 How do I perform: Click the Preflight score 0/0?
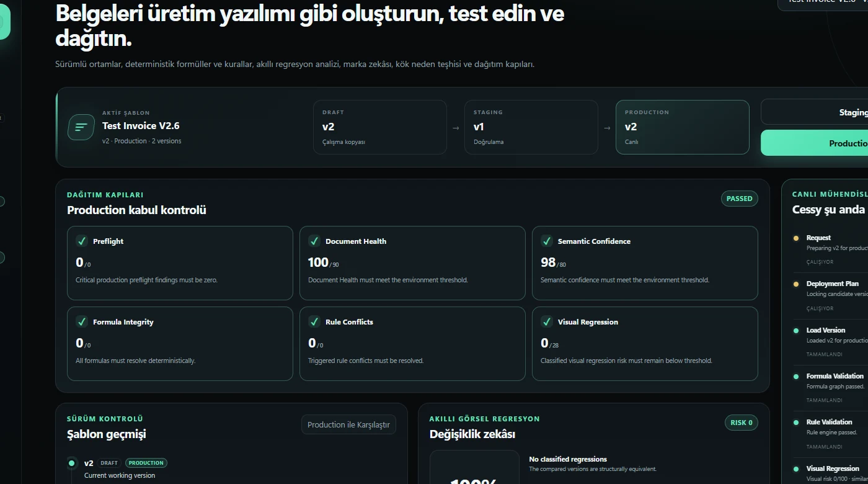[83, 262]
